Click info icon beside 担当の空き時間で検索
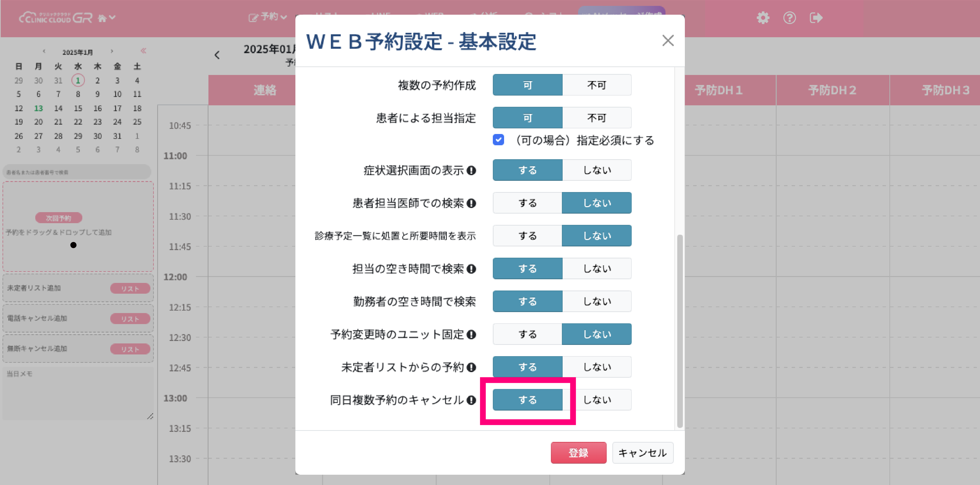The image size is (980, 485). coord(471,269)
